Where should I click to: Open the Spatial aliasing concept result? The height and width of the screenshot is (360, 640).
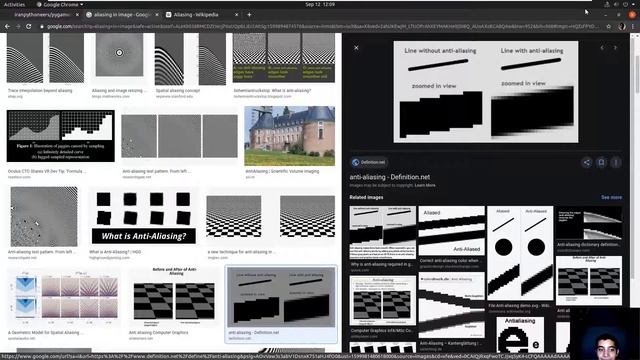190,59
